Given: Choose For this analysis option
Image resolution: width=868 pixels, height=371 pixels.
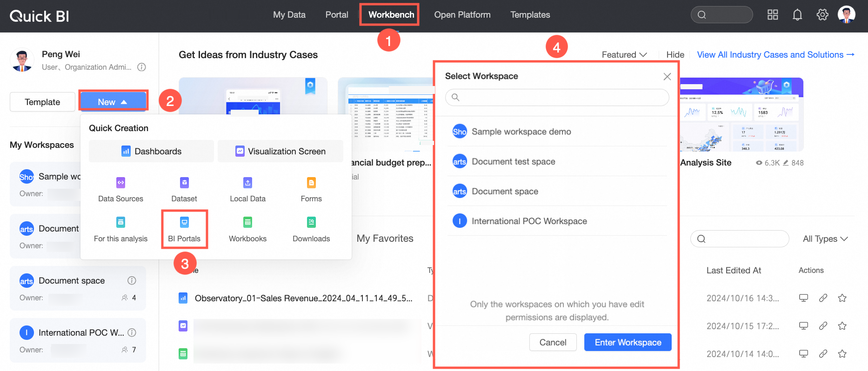Looking at the screenshot, I should coord(120,230).
